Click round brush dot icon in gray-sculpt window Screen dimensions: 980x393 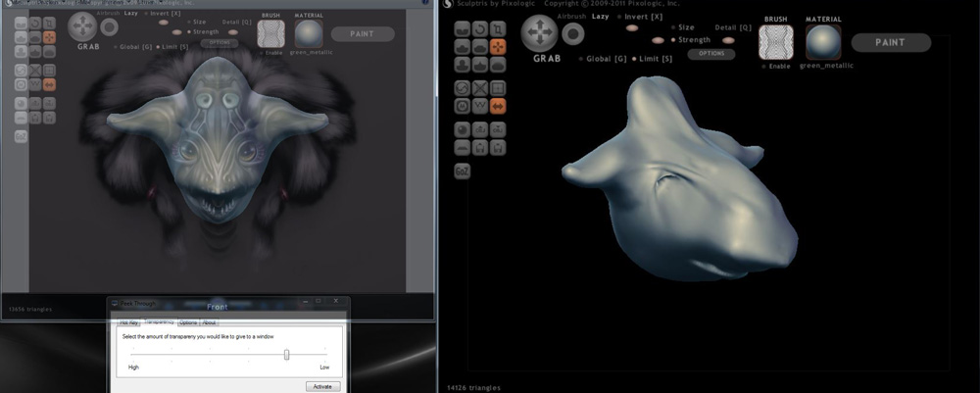click(x=573, y=33)
